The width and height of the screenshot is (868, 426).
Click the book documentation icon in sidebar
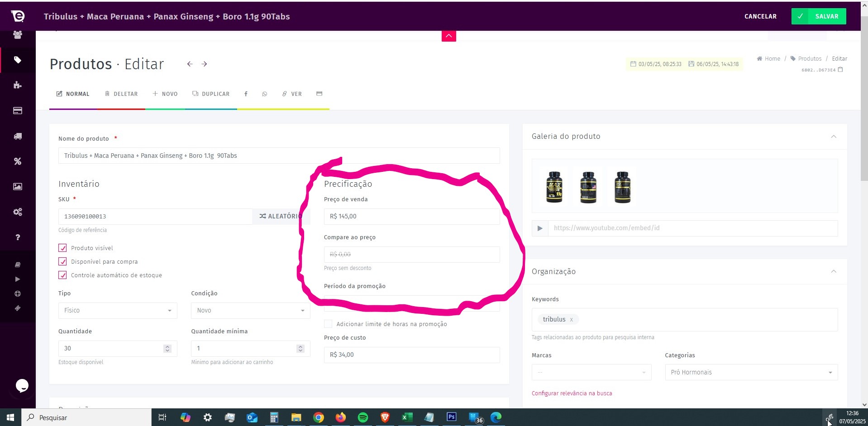click(18, 265)
